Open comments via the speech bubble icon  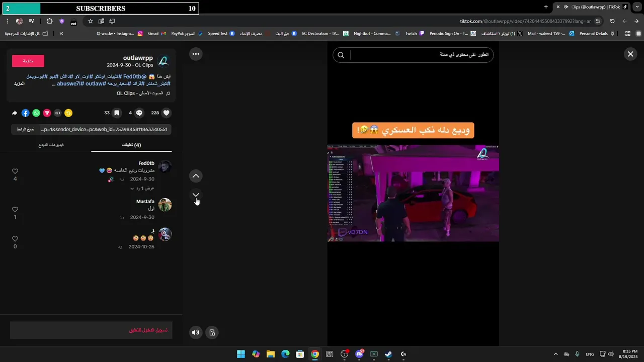[x=139, y=113]
